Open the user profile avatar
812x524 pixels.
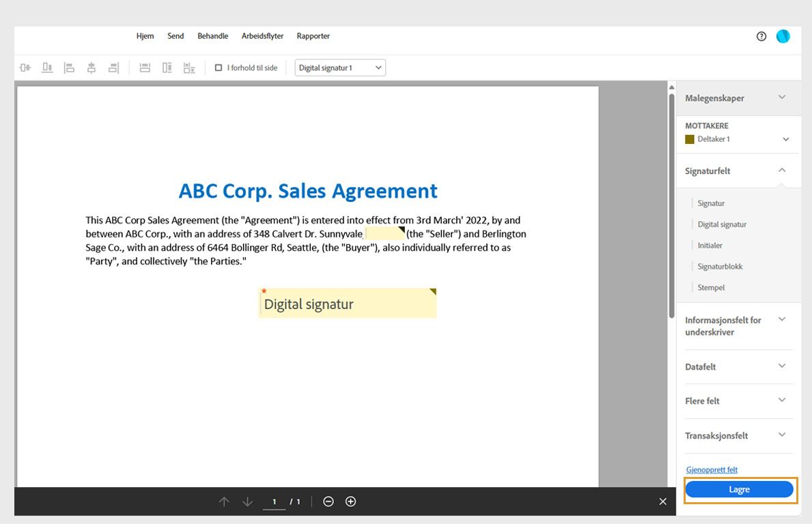[x=783, y=36]
